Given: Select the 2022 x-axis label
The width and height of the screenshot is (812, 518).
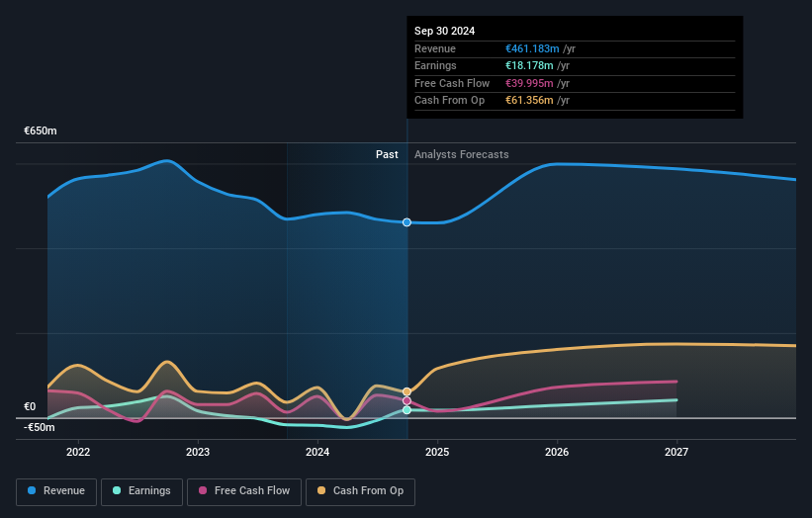Looking at the screenshot, I should (78, 453).
